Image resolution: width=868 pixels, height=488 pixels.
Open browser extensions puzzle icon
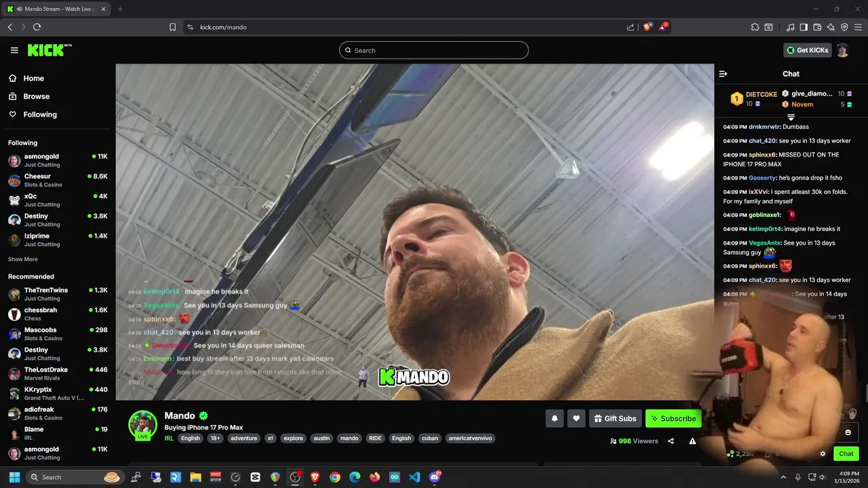pyautogui.click(x=755, y=27)
